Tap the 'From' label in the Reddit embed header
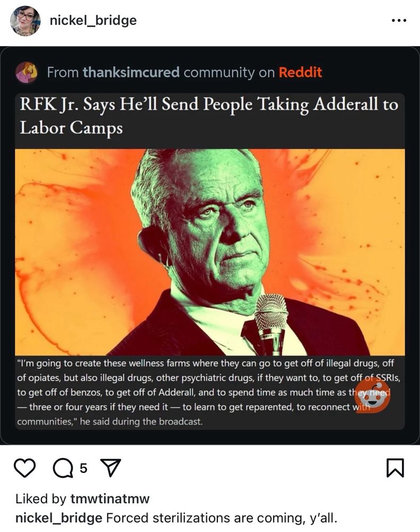This screenshot has width=420, height=532. (x=63, y=72)
